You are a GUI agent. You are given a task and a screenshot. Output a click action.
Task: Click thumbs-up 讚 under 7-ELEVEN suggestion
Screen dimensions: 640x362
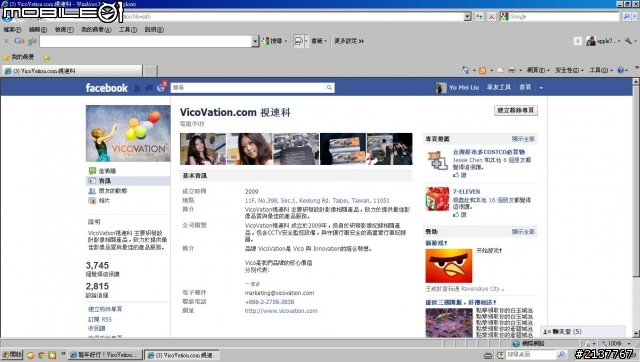(x=459, y=215)
